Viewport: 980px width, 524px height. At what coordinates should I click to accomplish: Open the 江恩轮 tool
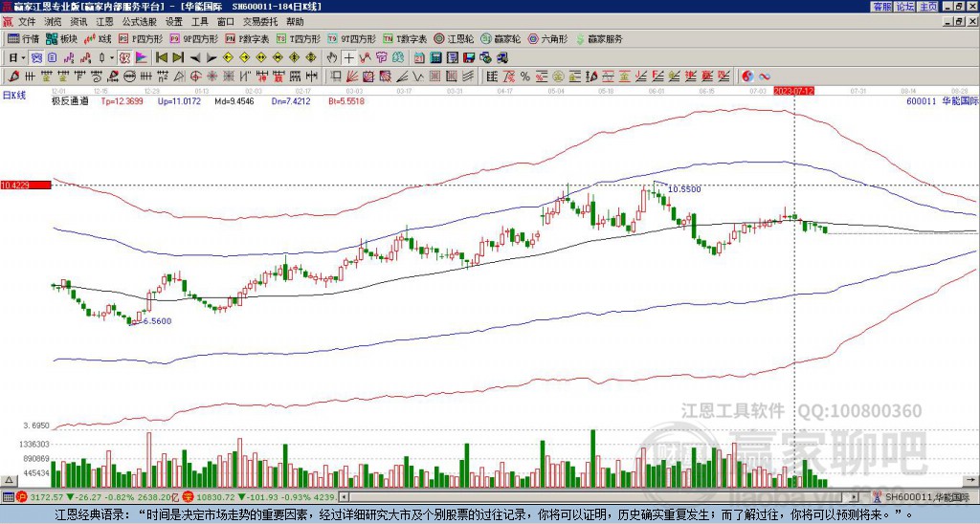coord(455,38)
